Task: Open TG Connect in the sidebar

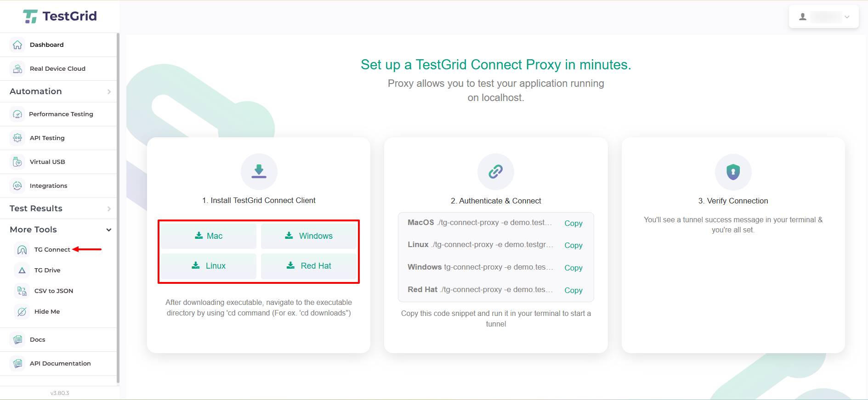Action: (x=52, y=250)
